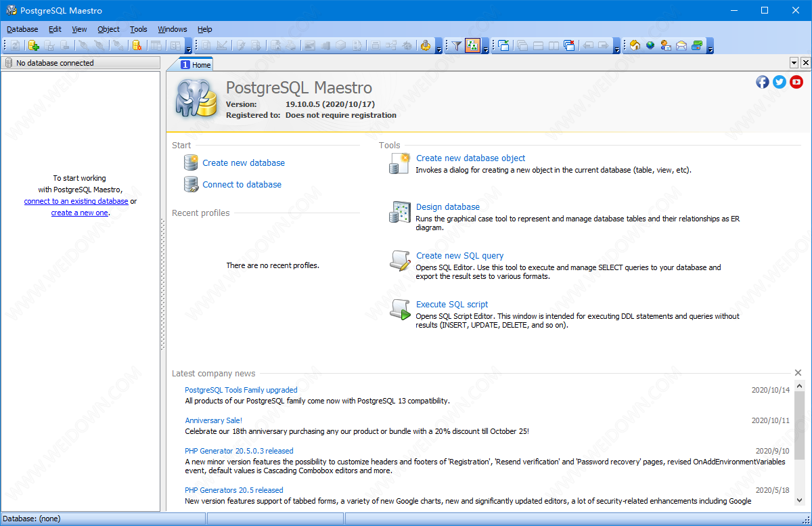Click the filter funnel toolbar icon
Screen dimensions: 812x526
coord(457,45)
